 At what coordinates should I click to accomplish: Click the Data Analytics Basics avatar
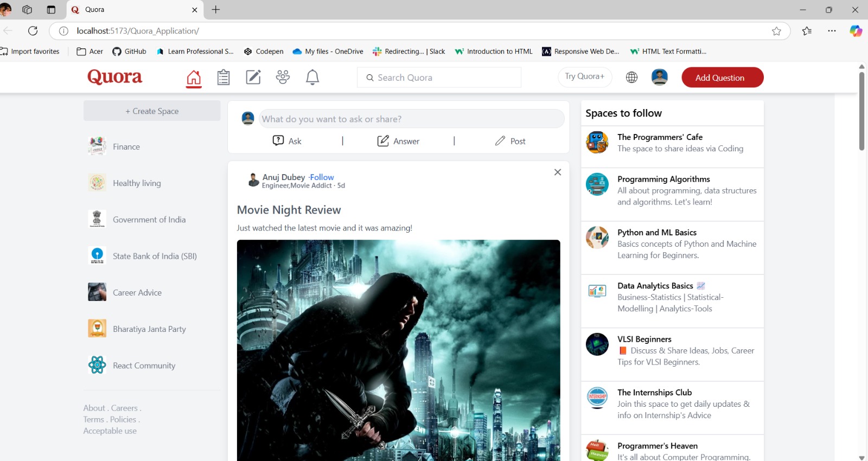point(597,291)
